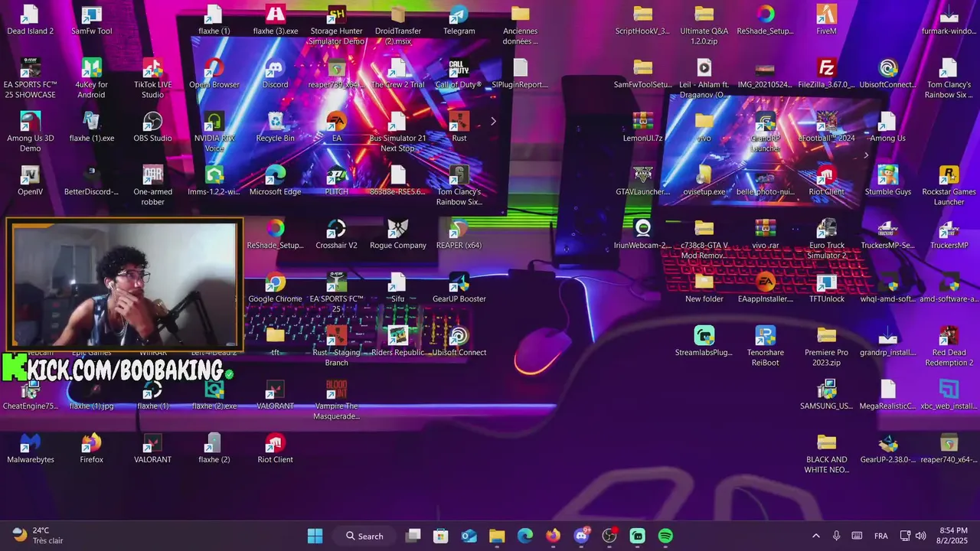
Task: Open the EAappInstaller file
Action: pyautogui.click(x=766, y=289)
